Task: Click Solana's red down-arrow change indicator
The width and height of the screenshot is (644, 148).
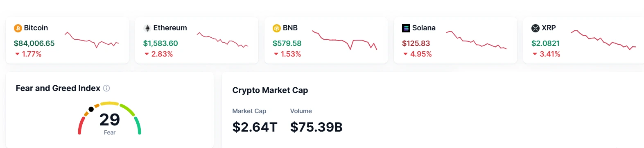Action: tap(405, 54)
